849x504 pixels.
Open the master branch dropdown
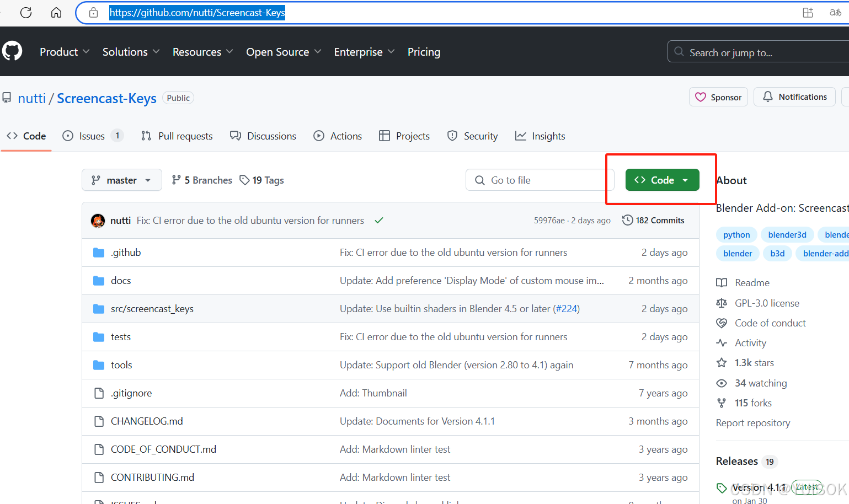[122, 180]
